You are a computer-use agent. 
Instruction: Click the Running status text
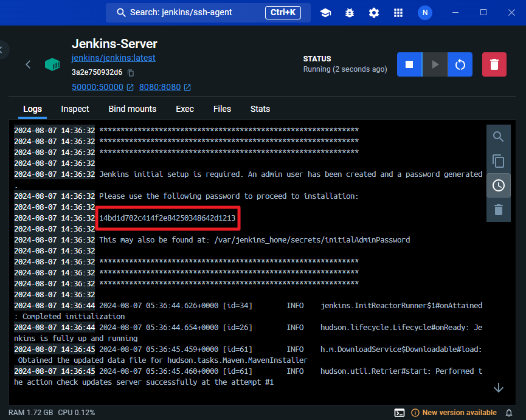tap(345, 69)
